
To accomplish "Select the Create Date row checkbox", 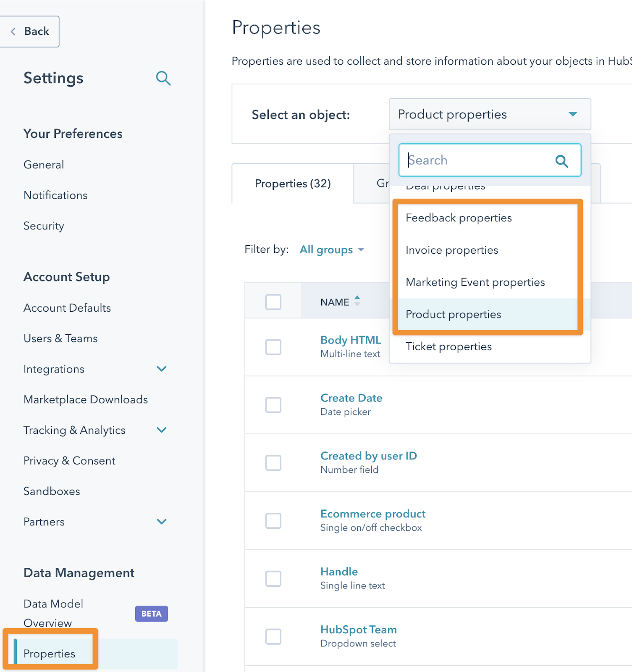I will (x=273, y=405).
